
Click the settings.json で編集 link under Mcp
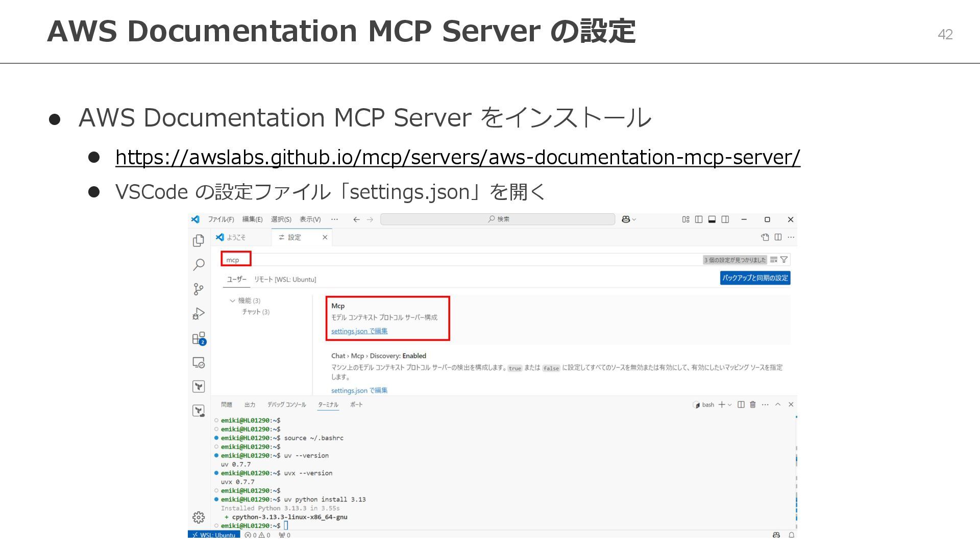pos(359,331)
